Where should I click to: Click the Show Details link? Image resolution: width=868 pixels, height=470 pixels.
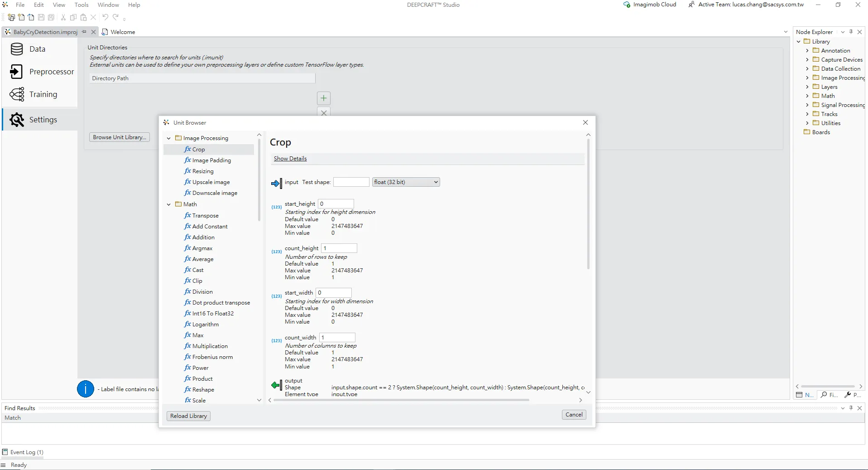point(290,159)
